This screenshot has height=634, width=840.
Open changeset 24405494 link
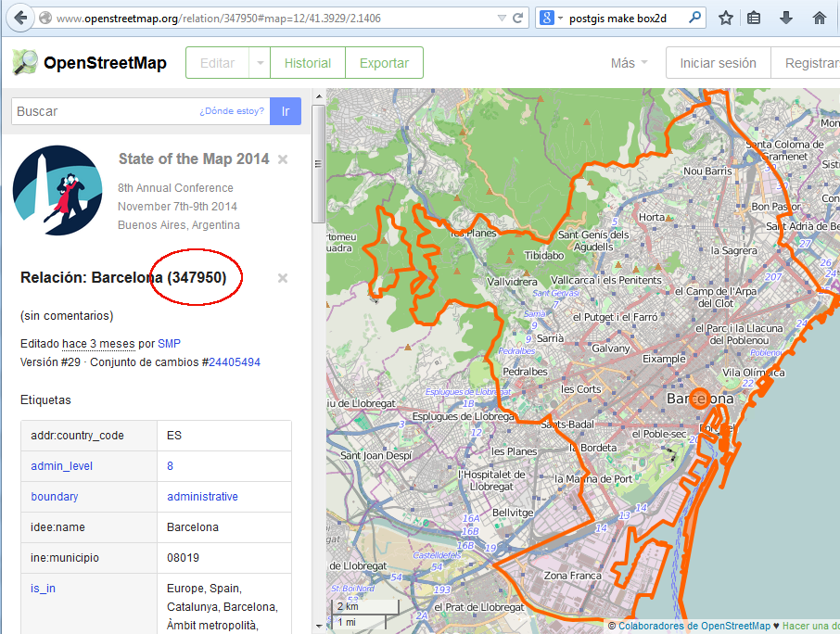click(x=235, y=362)
